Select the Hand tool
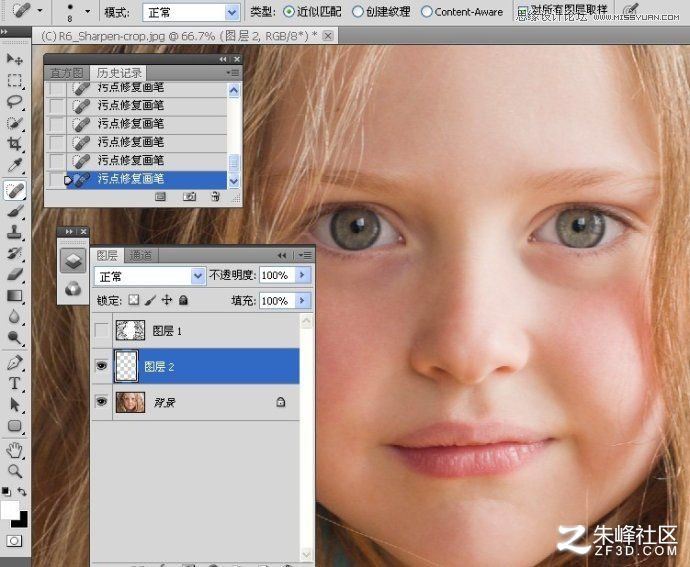 click(x=15, y=450)
